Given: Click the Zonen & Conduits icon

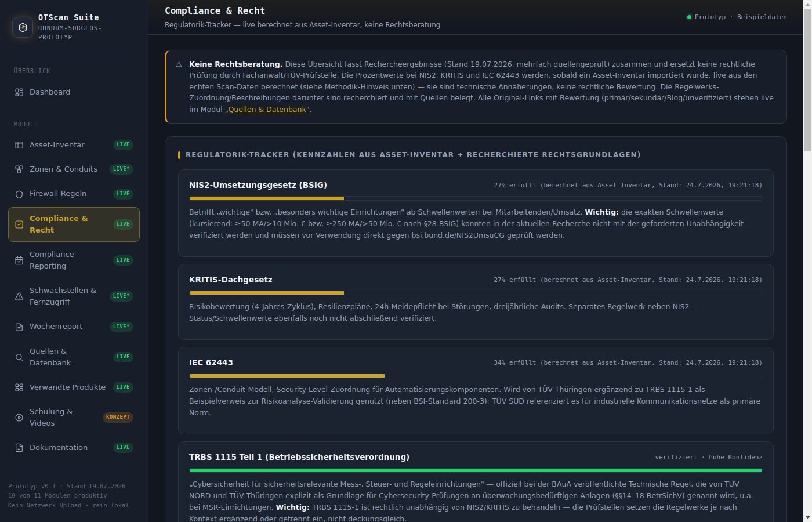Looking at the screenshot, I should click(x=19, y=169).
